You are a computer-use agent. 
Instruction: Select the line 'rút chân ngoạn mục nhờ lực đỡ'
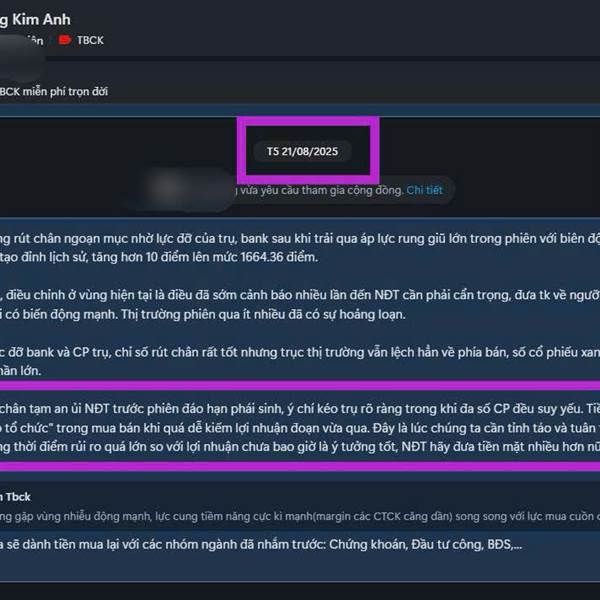click(x=300, y=239)
